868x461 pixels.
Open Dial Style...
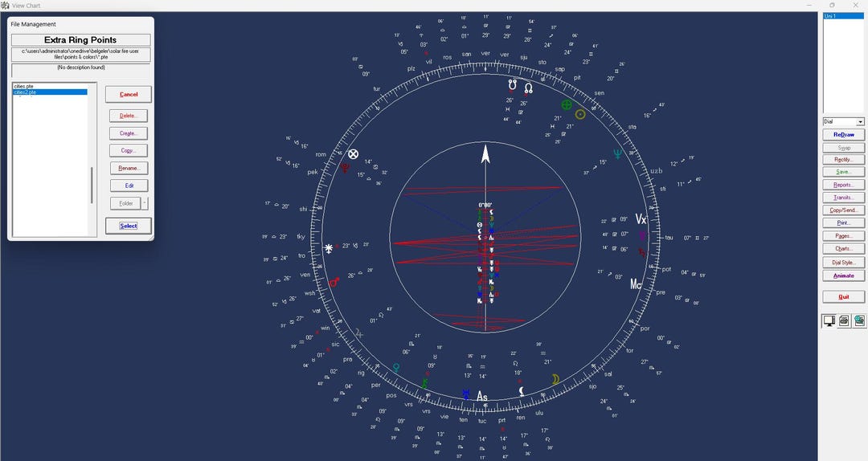click(844, 263)
